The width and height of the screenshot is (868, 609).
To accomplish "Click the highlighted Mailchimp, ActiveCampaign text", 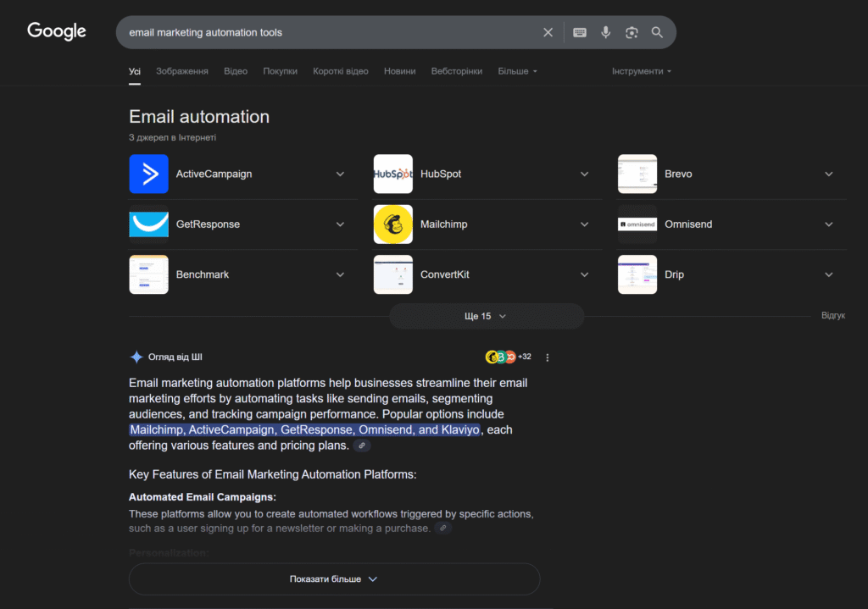I will (304, 429).
